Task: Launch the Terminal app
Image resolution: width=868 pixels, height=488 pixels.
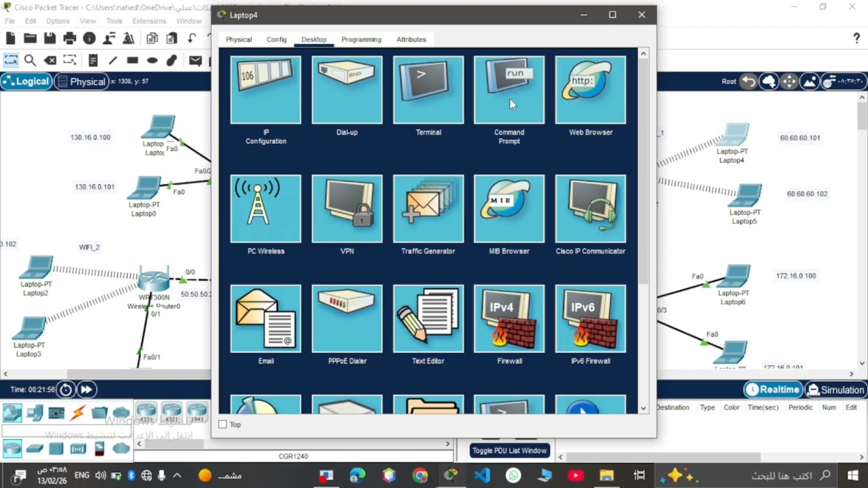Action: coord(429,90)
